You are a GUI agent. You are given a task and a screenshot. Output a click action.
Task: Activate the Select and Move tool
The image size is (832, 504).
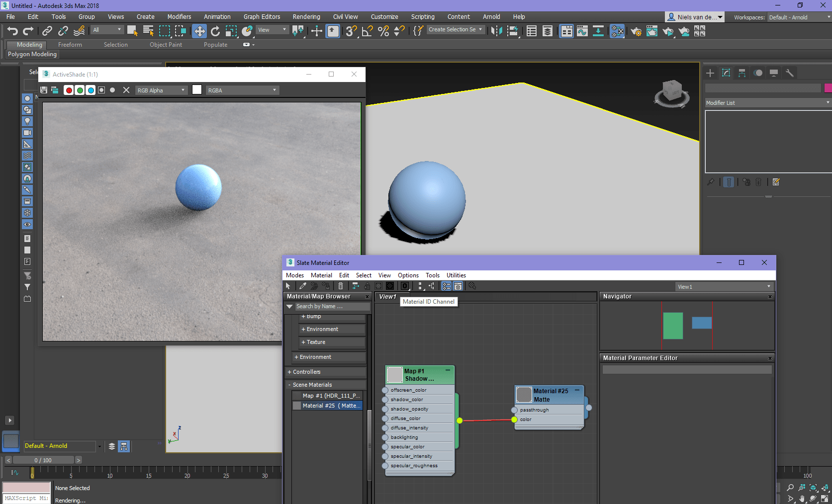point(199,31)
